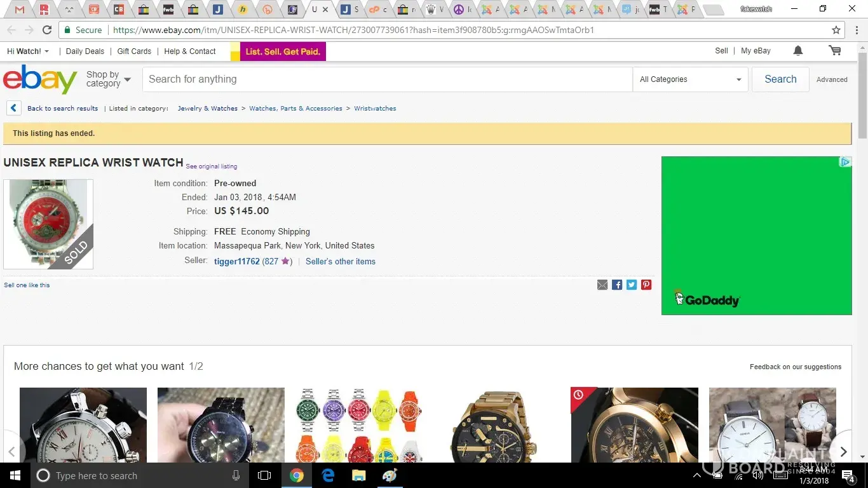Go back to search results

pyautogui.click(x=62, y=109)
